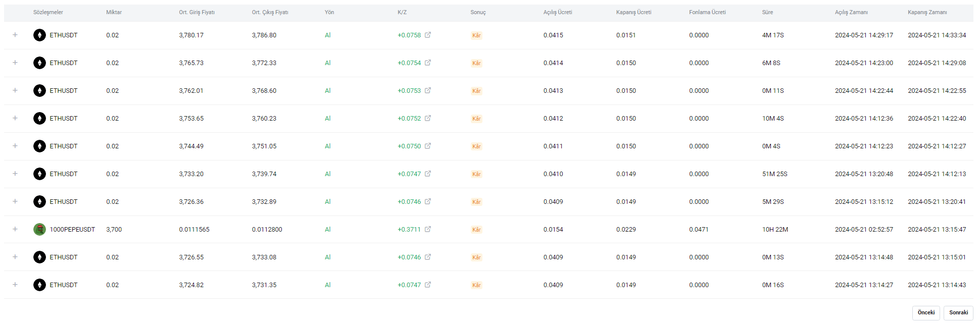This screenshot has height=326, width=980.
Task: Expand the ETHUSDT row with entry price 3,733.20
Action: pos(15,174)
